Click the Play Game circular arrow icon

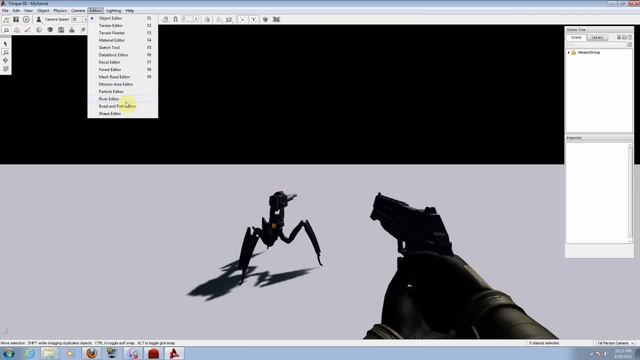(x=26, y=20)
